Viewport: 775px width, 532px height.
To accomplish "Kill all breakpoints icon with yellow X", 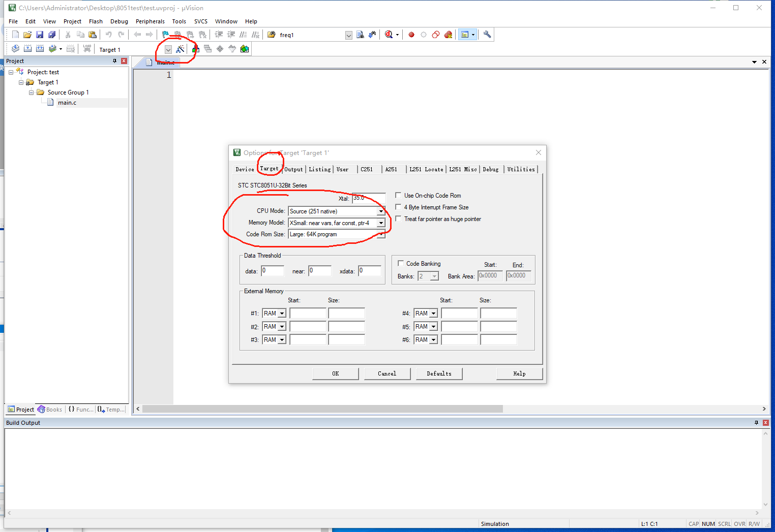I will pyautogui.click(x=448, y=35).
